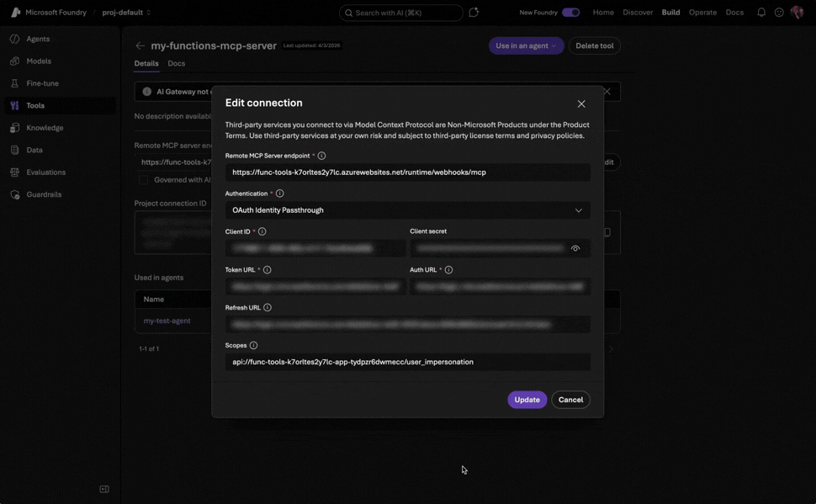Open the Guardrails section
This screenshot has height=504, width=816.
(38, 194)
